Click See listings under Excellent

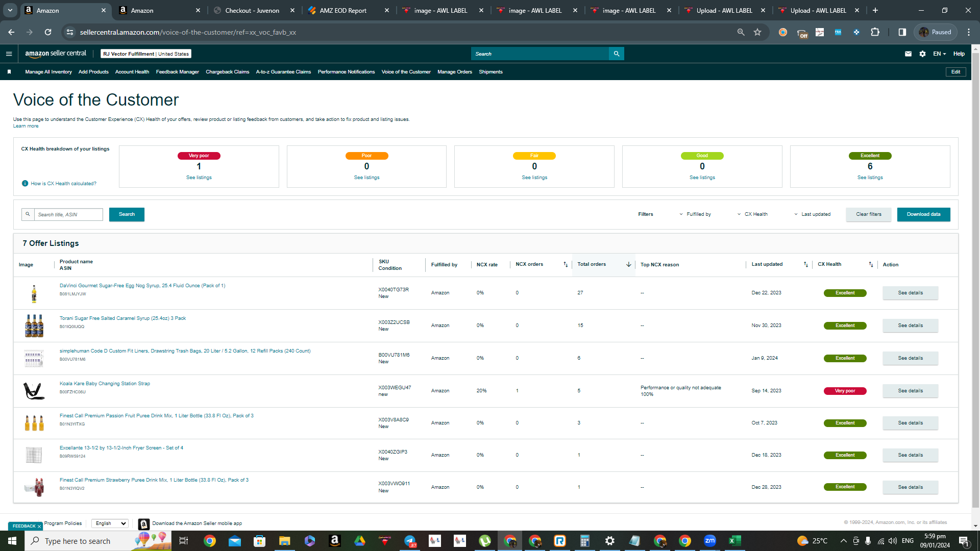point(870,178)
